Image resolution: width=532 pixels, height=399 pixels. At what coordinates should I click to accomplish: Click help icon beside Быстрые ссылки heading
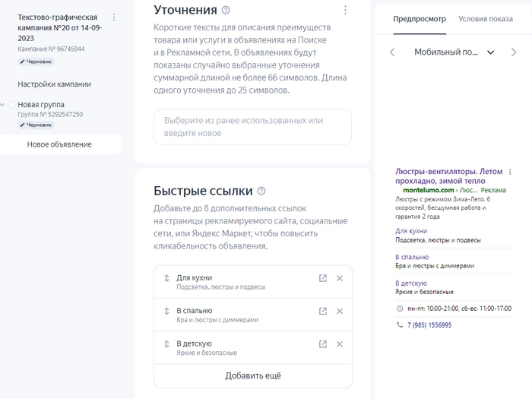tap(261, 191)
